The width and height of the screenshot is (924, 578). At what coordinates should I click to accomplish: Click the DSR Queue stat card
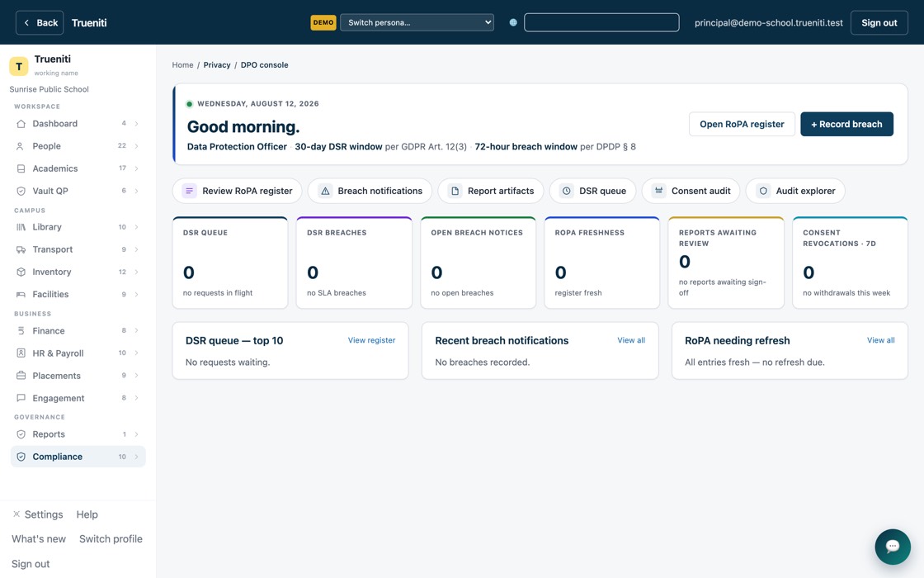point(230,263)
